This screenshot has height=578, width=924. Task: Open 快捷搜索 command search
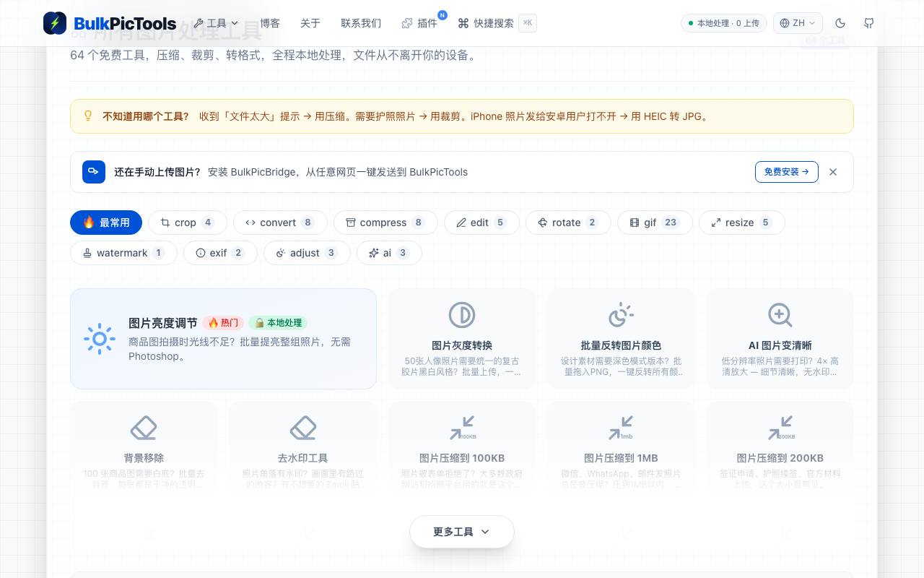point(486,23)
